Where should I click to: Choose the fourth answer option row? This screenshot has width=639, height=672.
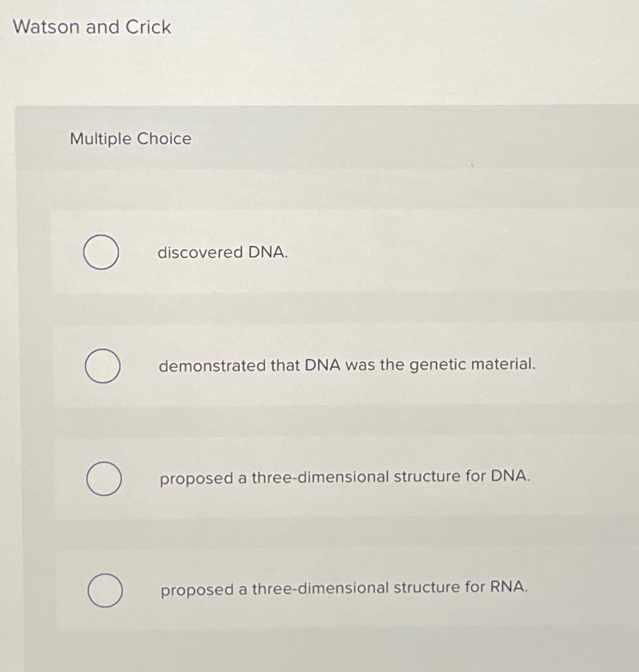tap(305, 589)
